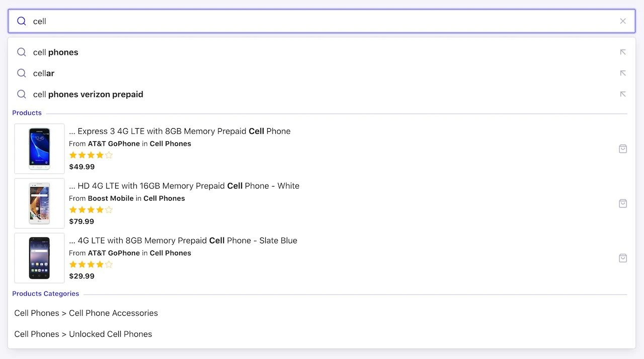The image size is (644, 359).
Task: Click the Boost Mobile Prepaid Cell Phone result
Action: tap(184, 186)
